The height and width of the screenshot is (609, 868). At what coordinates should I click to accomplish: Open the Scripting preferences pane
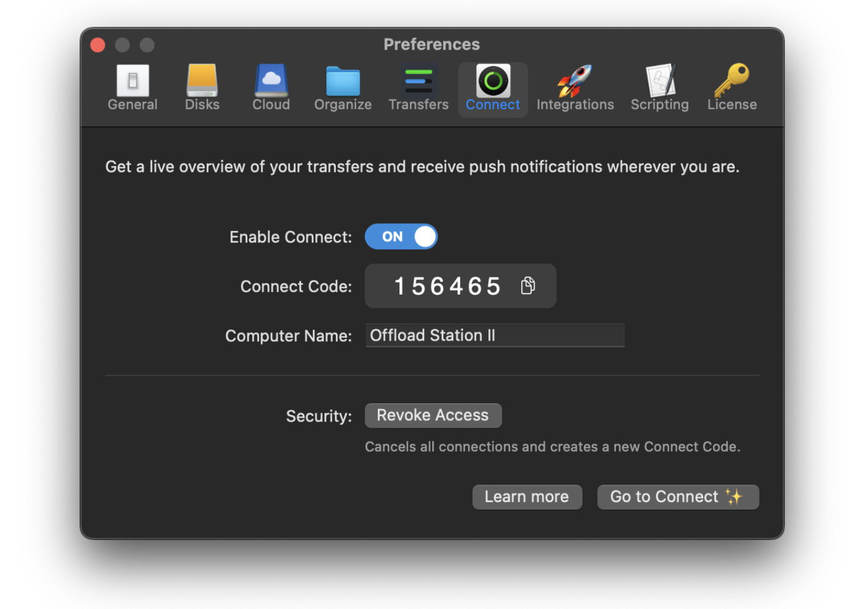click(x=659, y=88)
